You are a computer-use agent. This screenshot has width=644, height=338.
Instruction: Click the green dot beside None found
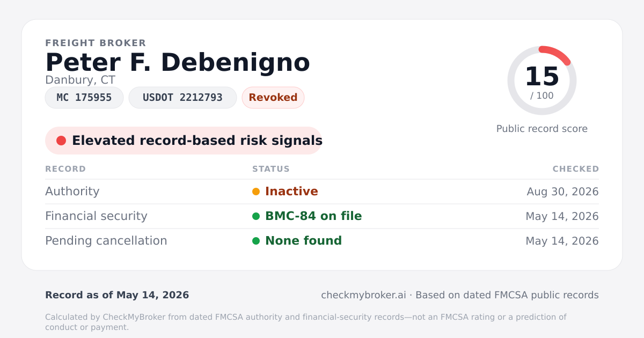pos(256,241)
